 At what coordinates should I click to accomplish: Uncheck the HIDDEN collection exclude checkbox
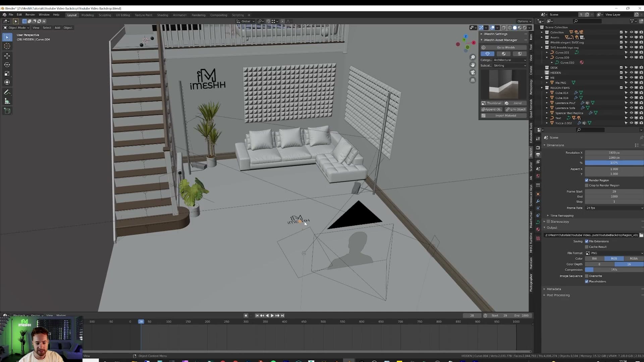621,73
